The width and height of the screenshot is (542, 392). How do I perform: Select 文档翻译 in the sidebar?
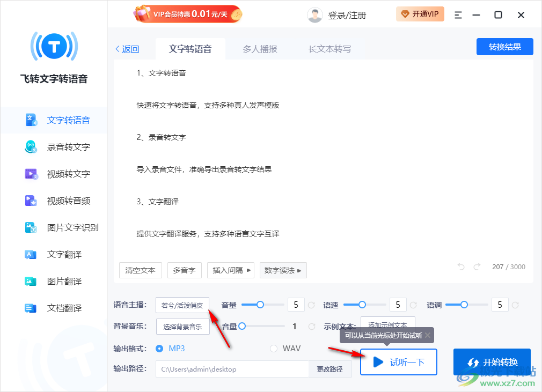[54, 308]
